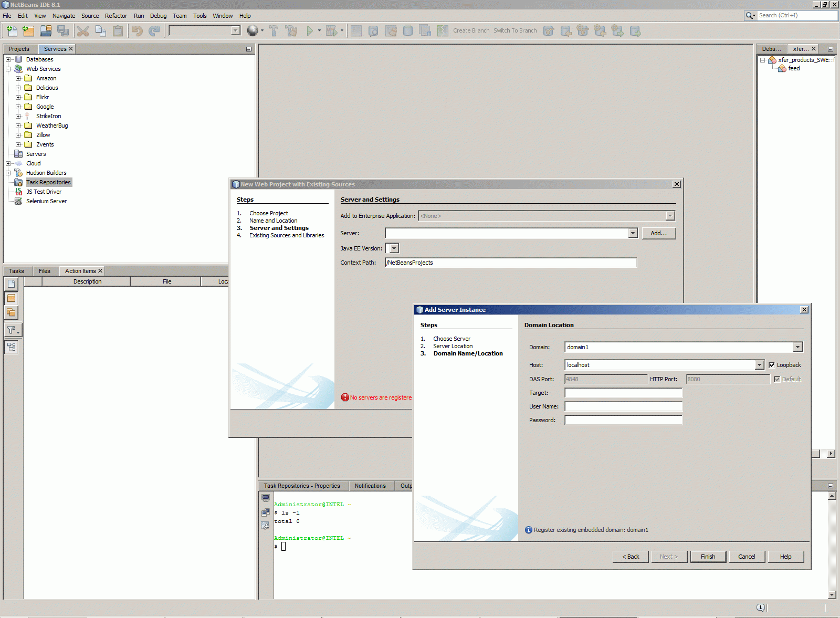Toggle the orange square scope button in Action Items
The image size is (840, 618).
pos(12,298)
